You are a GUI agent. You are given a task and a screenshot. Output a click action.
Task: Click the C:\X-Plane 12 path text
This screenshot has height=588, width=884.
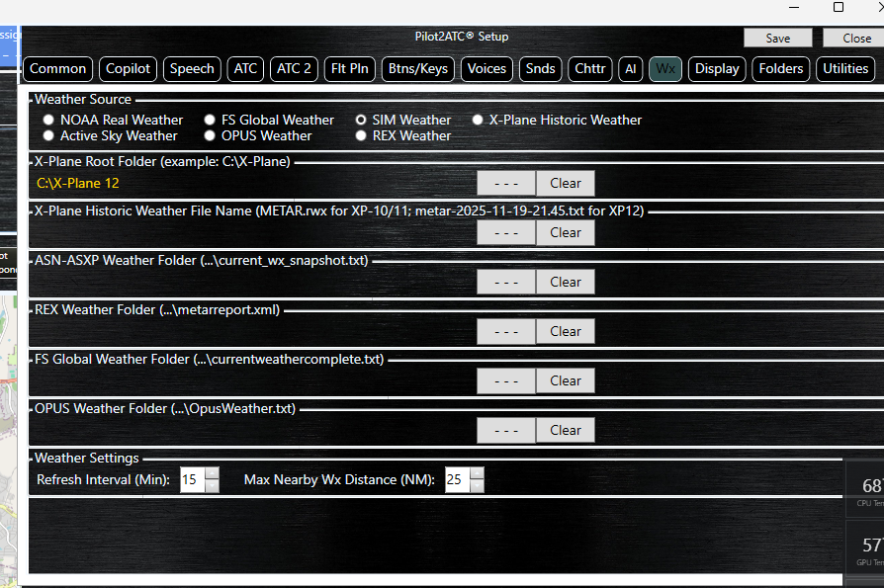click(x=78, y=184)
